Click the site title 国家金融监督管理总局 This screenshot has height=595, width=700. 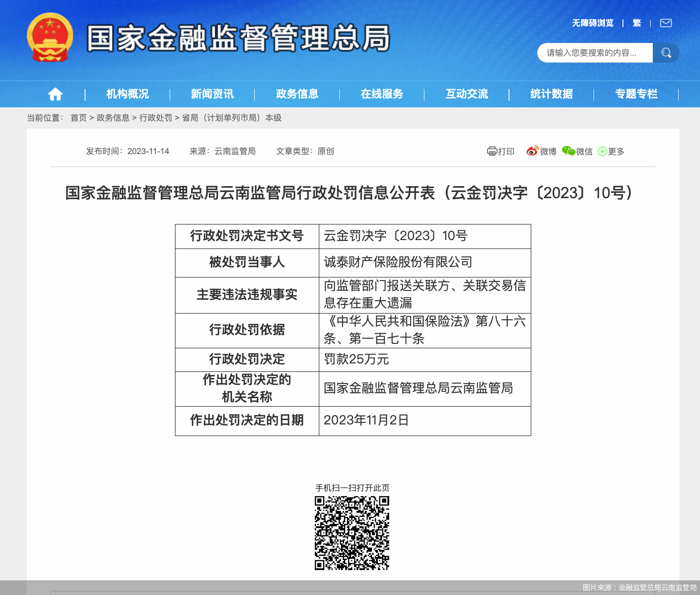(x=238, y=38)
